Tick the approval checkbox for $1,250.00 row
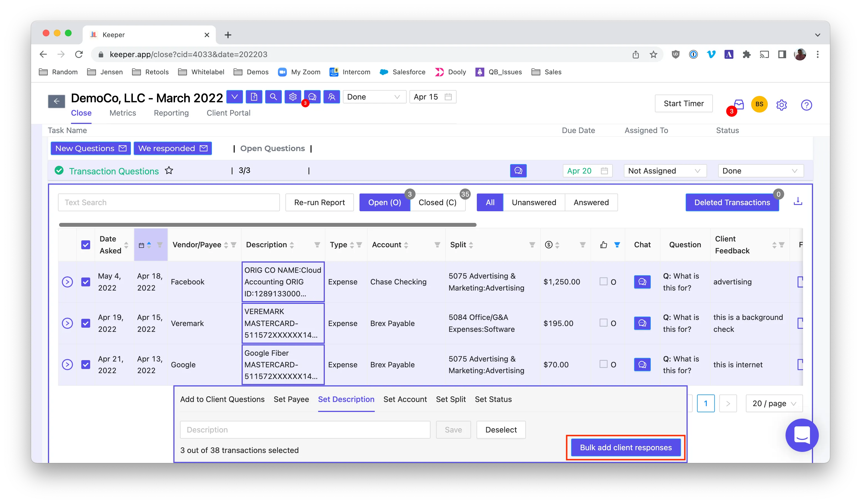Viewport: 861px width, 504px height. 603,281
